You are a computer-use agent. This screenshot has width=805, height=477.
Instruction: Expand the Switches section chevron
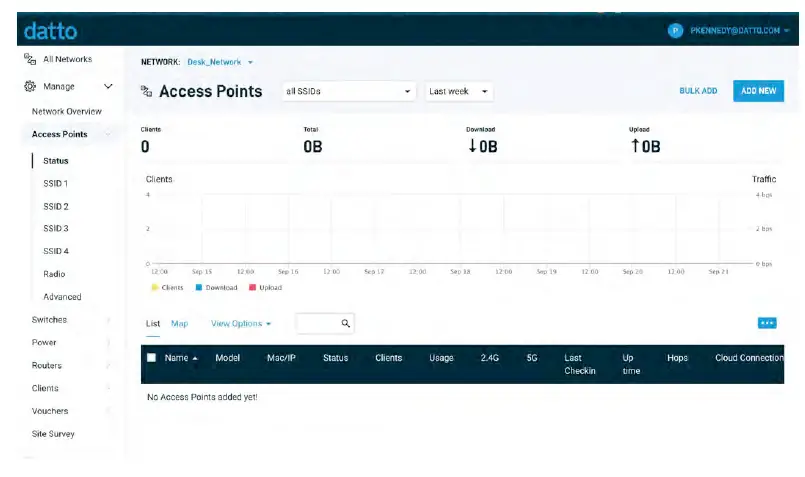pos(108,320)
